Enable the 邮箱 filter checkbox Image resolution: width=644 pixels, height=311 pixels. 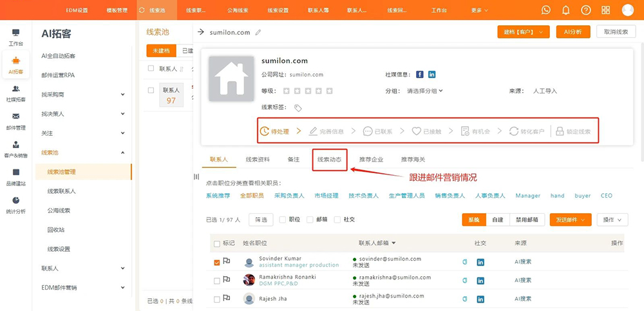click(x=310, y=220)
